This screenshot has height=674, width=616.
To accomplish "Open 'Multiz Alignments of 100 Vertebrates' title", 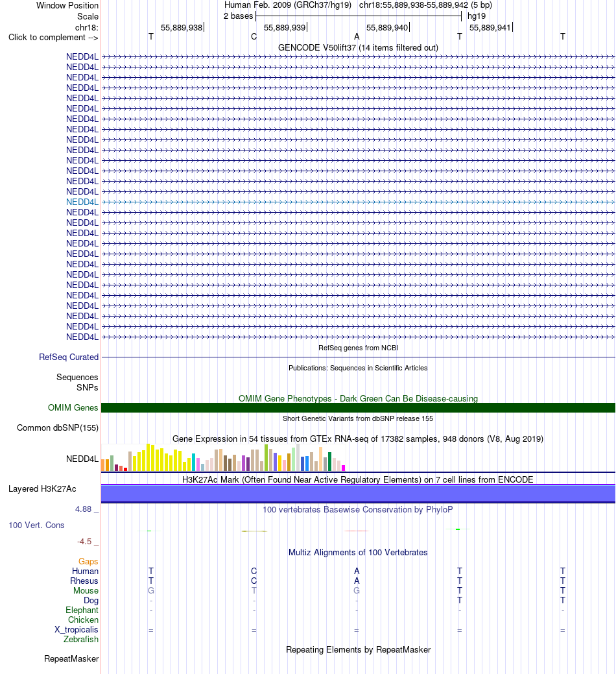I will click(358, 552).
